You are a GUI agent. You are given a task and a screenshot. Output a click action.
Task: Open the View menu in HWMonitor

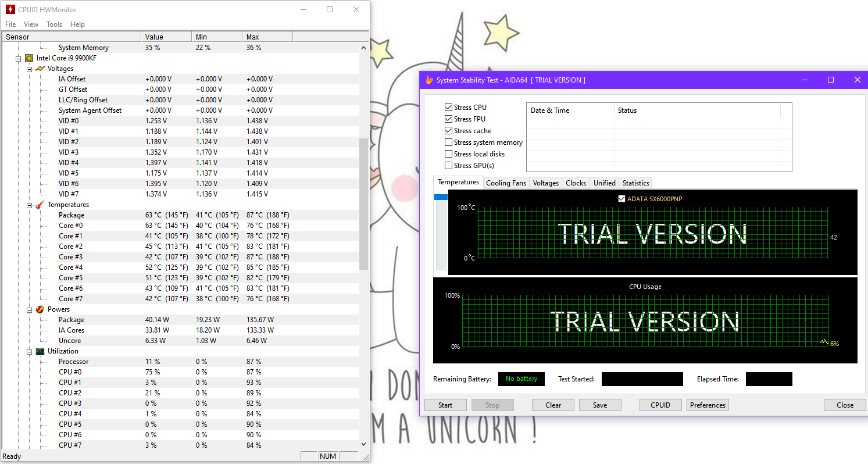(31, 24)
